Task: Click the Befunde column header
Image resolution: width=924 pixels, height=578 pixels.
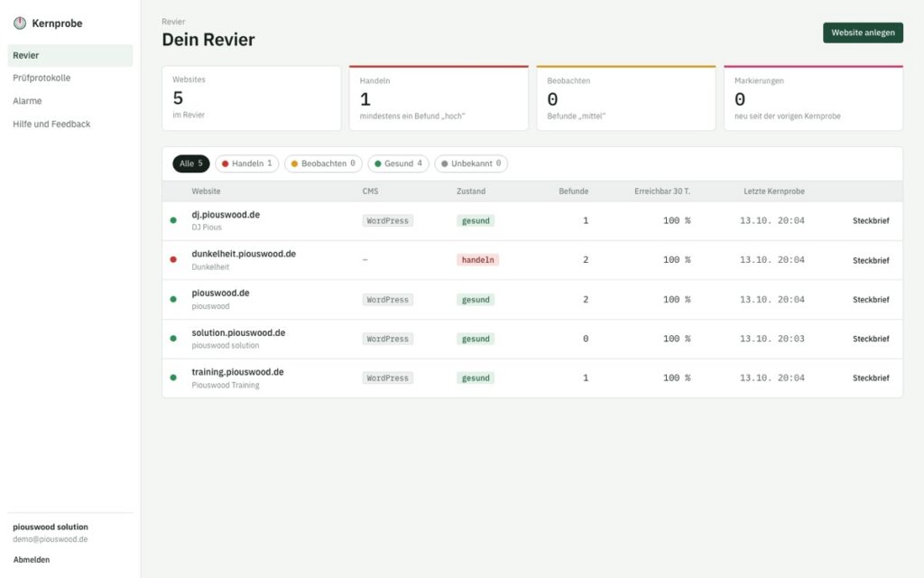Action: (x=573, y=191)
